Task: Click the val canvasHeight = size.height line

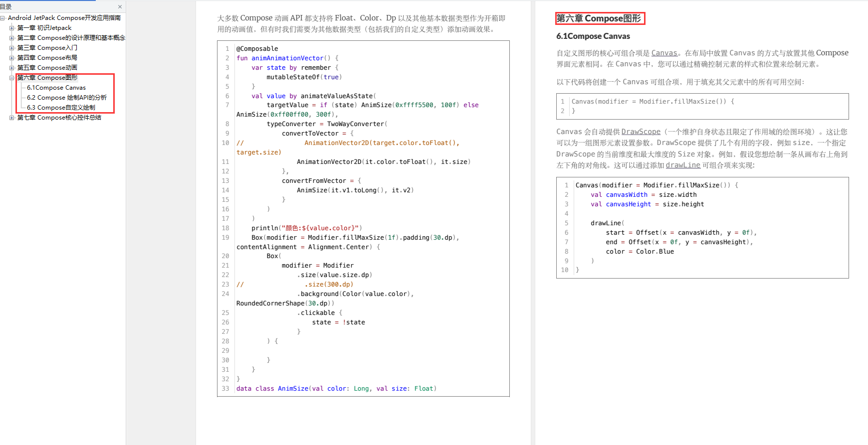Action: [x=648, y=204]
